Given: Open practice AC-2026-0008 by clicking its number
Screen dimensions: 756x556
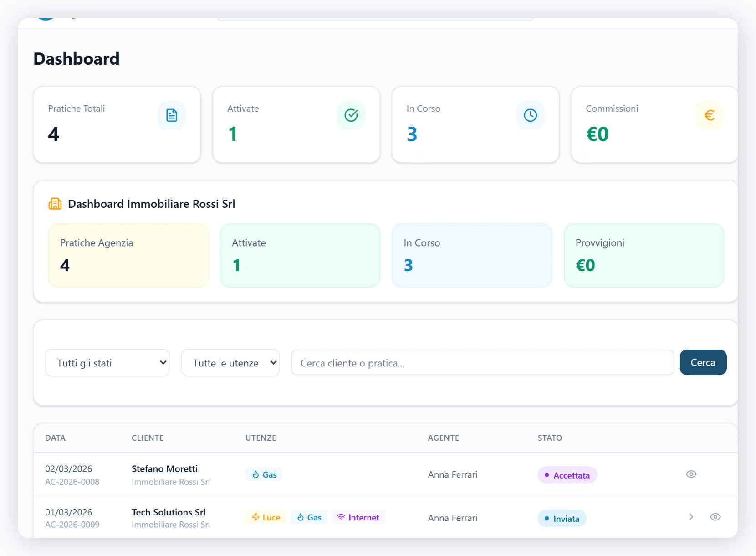Looking at the screenshot, I should [x=72, y=482].
